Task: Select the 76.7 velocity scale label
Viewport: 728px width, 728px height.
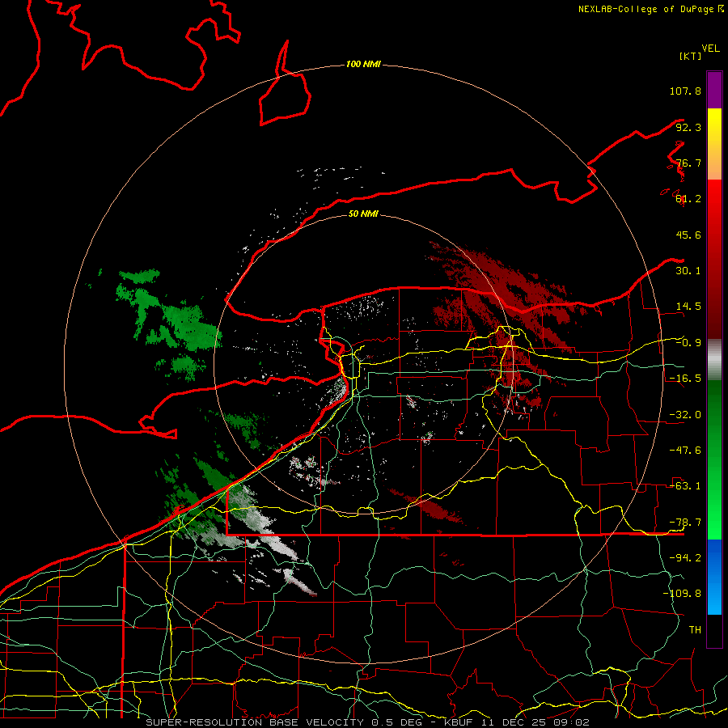Action: 688,163
